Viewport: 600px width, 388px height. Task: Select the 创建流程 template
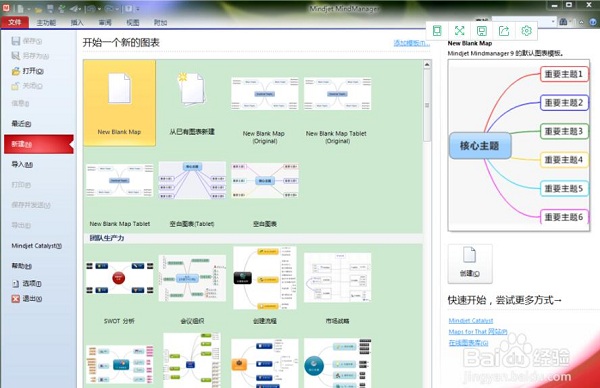pos(265,285)
